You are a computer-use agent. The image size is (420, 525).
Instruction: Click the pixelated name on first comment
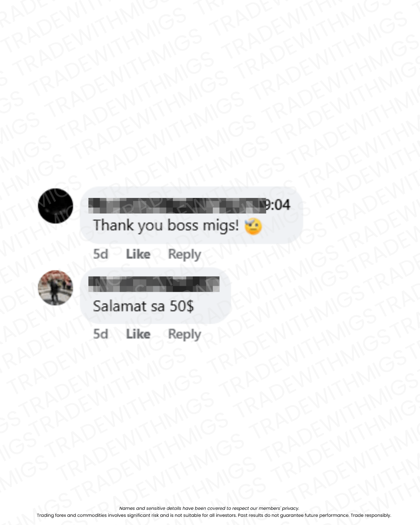(x=177, y=205)
